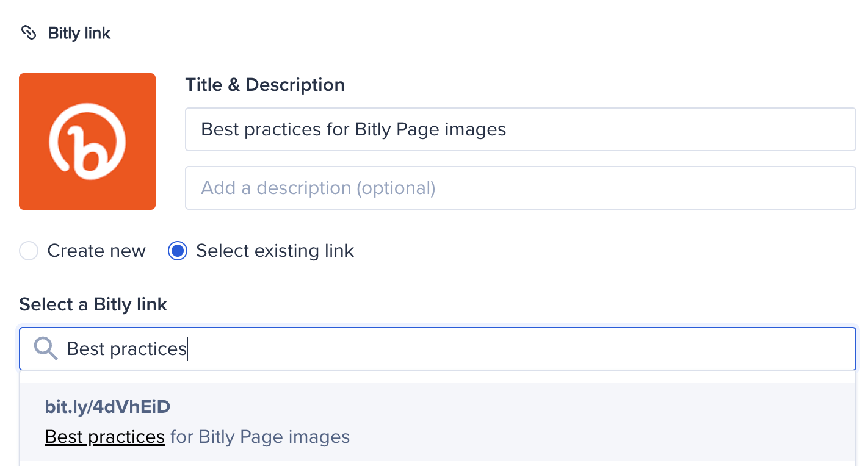Click the "Title & Description" heading
The width and height of the screenshot is (868, 466).
[265, 85]
